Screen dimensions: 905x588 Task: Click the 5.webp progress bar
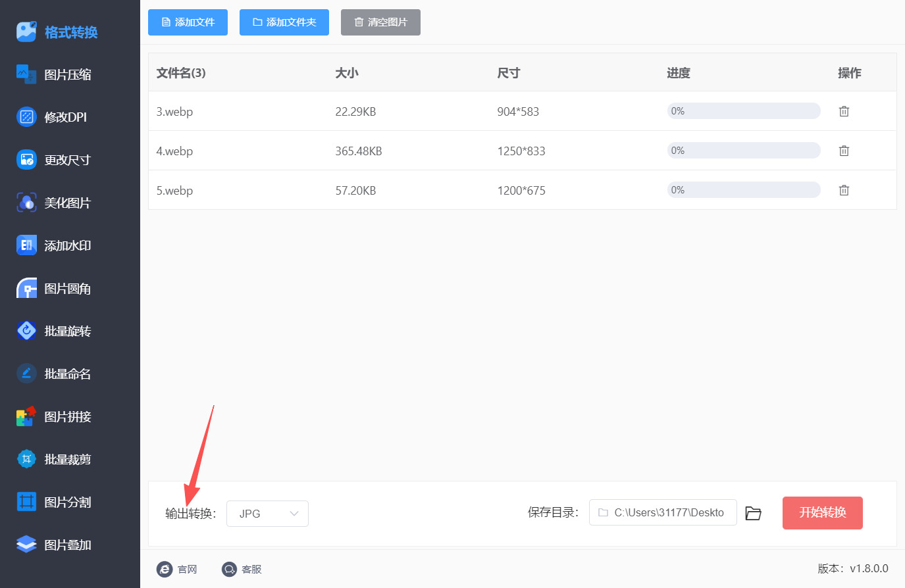point(744,190)
